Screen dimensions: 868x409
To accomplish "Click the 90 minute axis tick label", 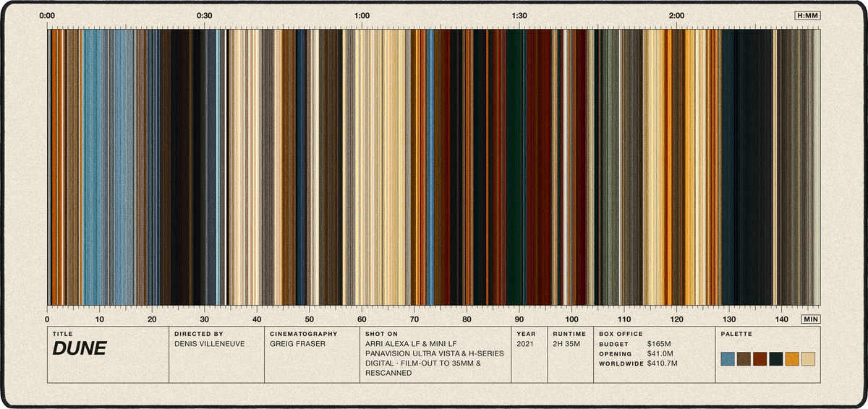I will [x=519, y=319].
